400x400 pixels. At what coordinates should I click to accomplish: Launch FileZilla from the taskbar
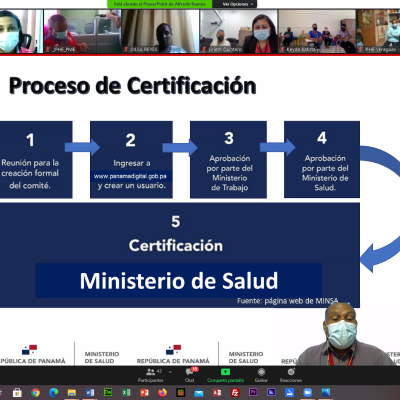click(x=235, y=393)
